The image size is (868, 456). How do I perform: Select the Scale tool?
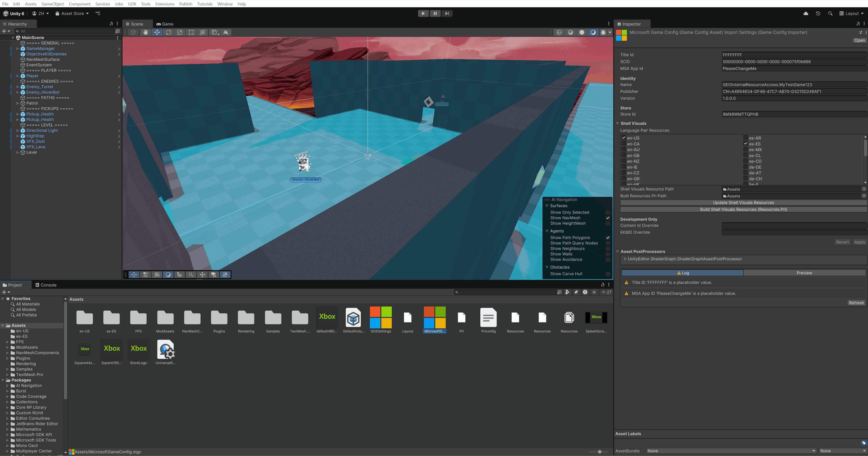(180, 32)
